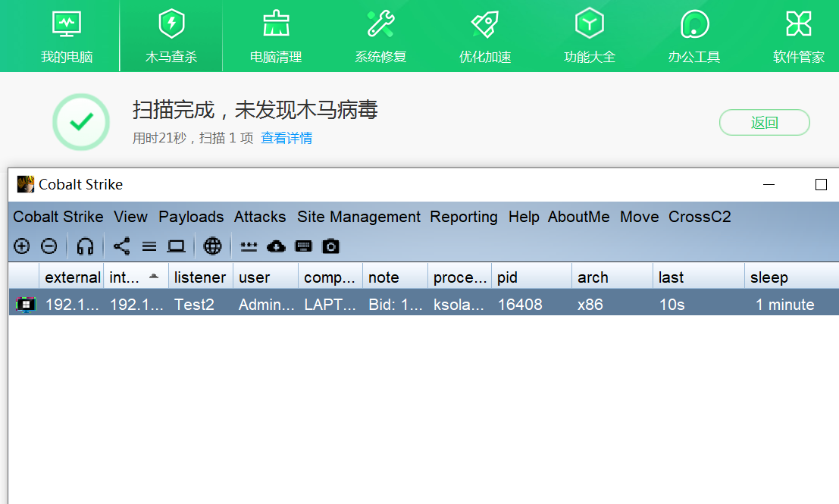Open the CrossC2 menu
This screenshot has width=839, height=504.
(x=700, y=217)
